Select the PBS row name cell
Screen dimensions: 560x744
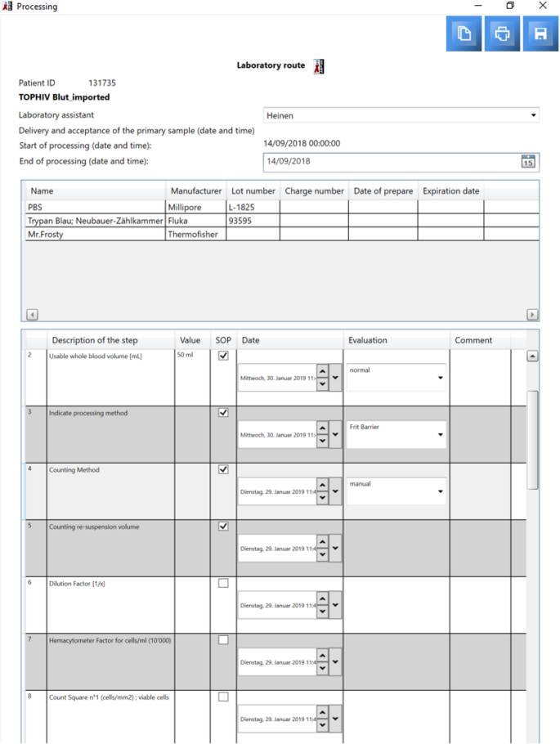[x=96, y=208]
